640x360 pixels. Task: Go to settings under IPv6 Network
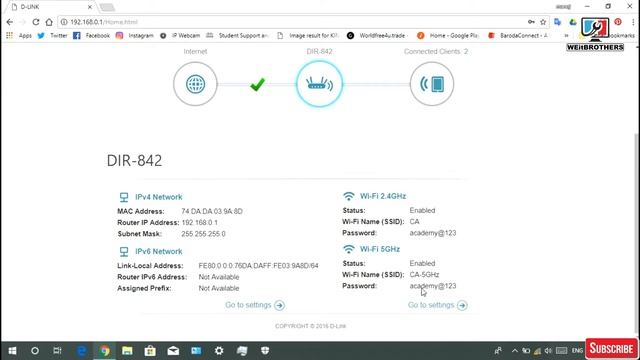[x=255, y=305]
